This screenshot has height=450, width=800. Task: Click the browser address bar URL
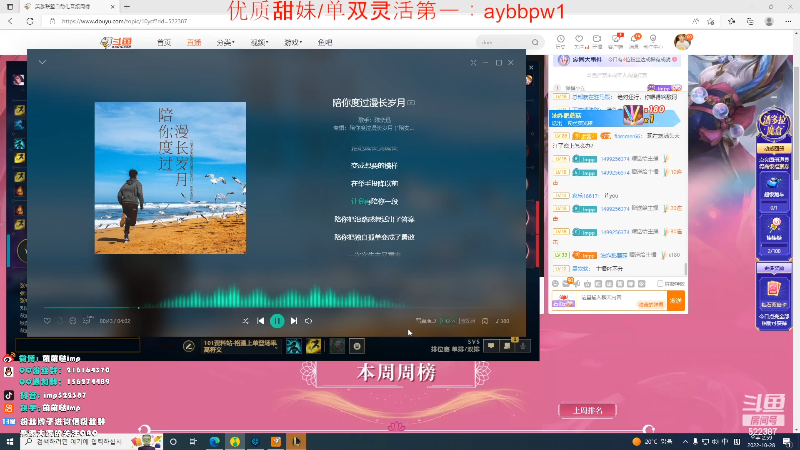pos(124,21)
